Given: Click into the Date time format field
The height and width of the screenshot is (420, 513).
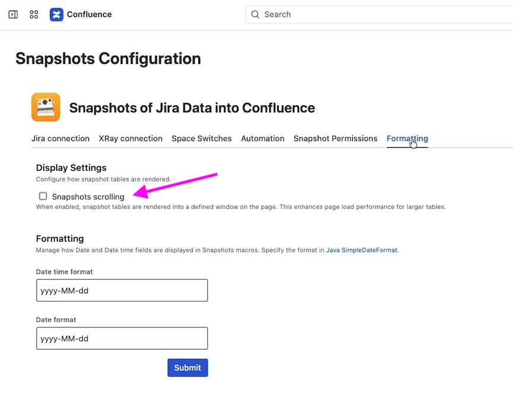Looking at the screenshot, I should click(122, 290).
